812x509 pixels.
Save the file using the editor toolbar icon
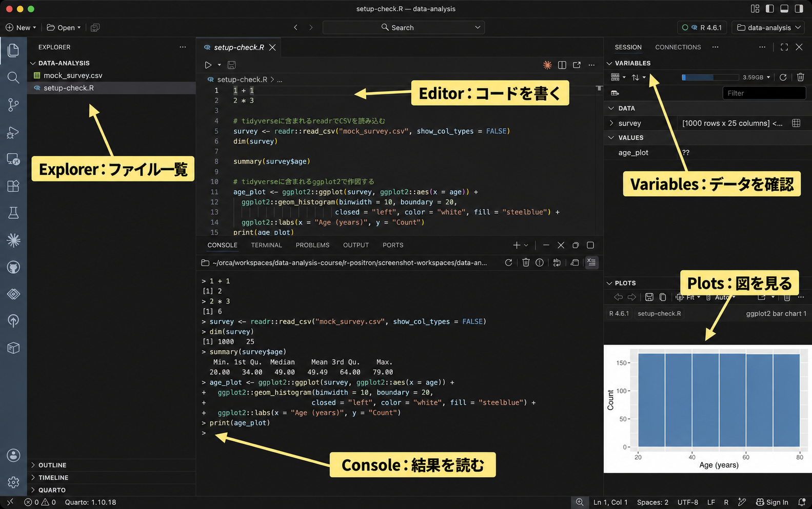click(232, 65)
